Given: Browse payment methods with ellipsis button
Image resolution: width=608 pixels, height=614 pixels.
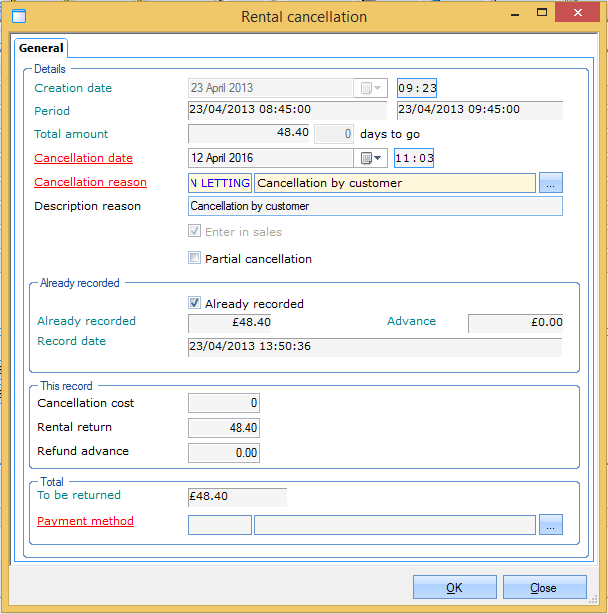Looking at the screenshot, I should pos(551,525).
